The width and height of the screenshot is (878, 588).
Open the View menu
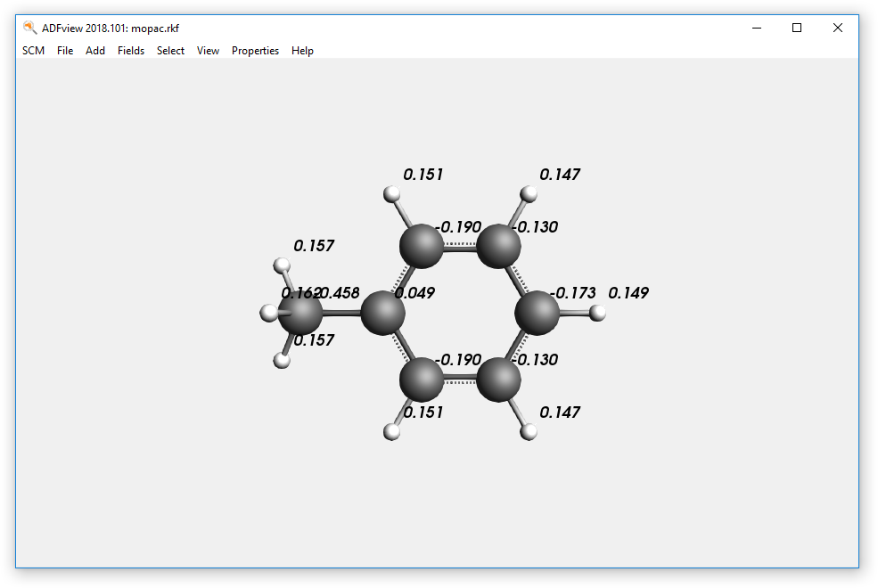pos(208,51)
